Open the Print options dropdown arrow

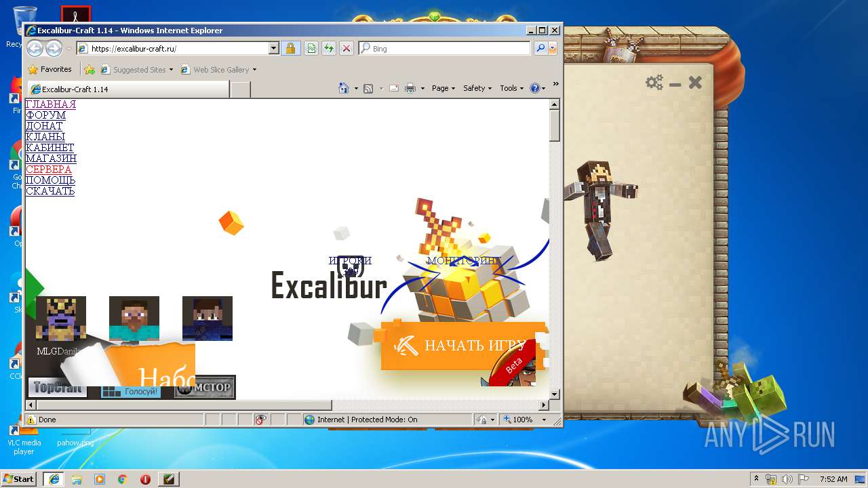point(422,88)
